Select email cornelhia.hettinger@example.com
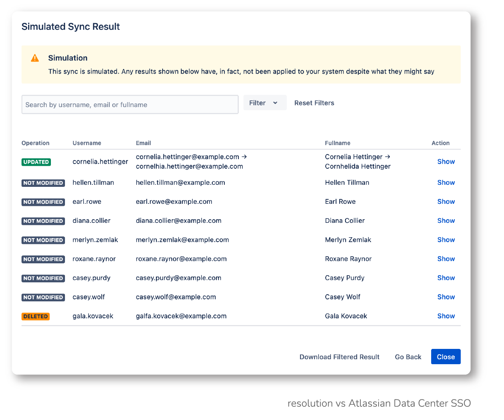The image size is (504, 420). click(190, 166)
